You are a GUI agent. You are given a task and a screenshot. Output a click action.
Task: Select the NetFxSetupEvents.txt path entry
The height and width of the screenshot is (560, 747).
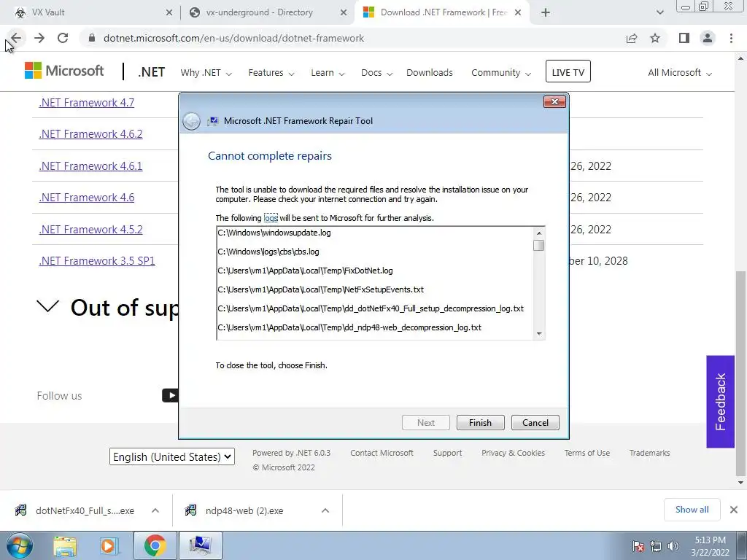(x=321, y=289)
